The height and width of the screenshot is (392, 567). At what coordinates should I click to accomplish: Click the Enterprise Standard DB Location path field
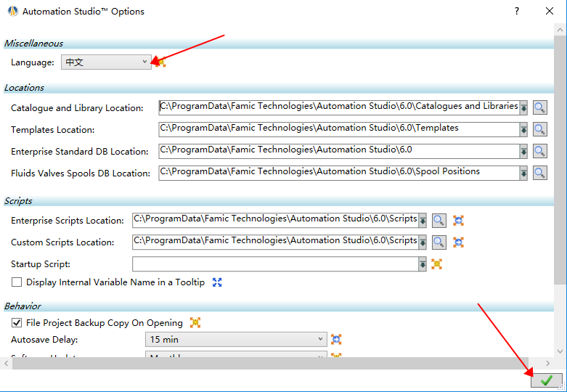click(x=339, y=151)
